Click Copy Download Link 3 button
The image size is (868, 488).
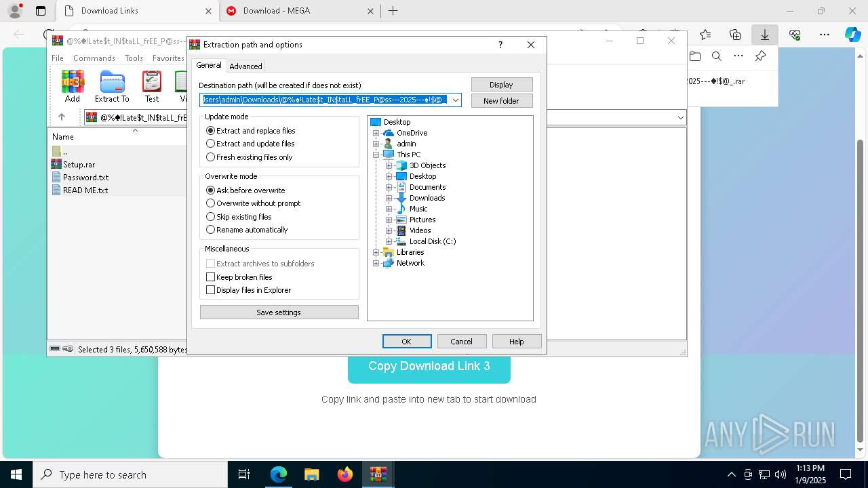tap(429, 366)
